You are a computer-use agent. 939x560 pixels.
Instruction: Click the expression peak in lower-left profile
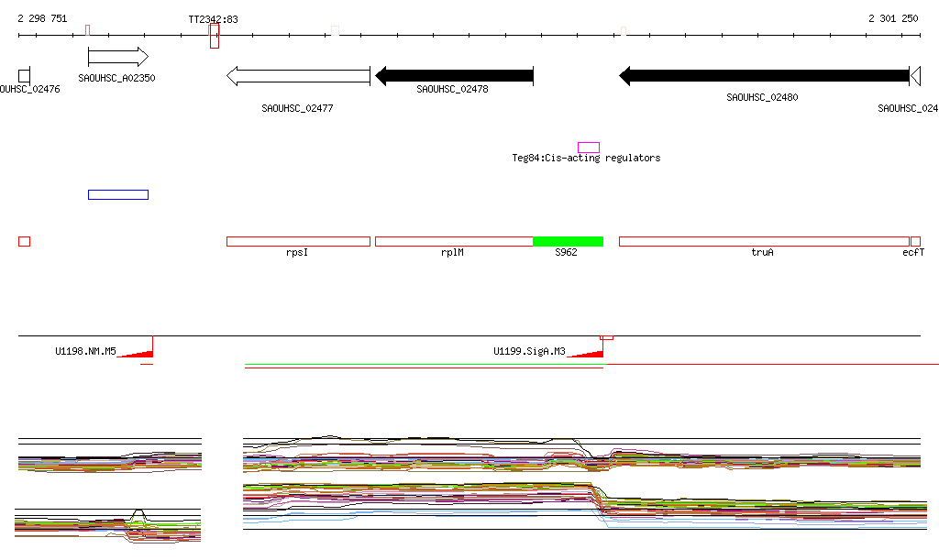pos(138,513)
